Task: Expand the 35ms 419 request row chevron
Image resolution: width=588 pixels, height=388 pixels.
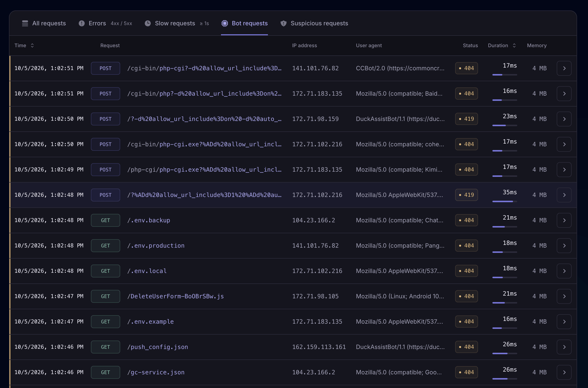Action: (564, 195)
